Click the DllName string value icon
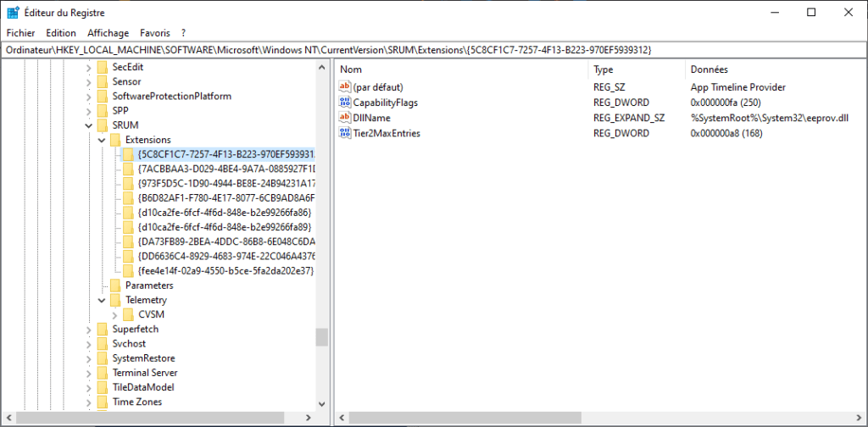Image resolution: width=868 pixels, height=427 pixels. (x=345, y=118)
